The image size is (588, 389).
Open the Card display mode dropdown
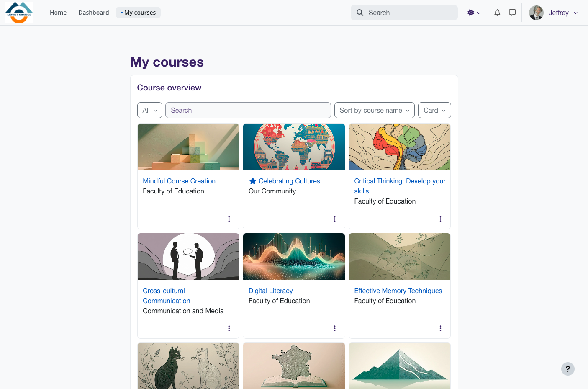click(x=434, y=110)
